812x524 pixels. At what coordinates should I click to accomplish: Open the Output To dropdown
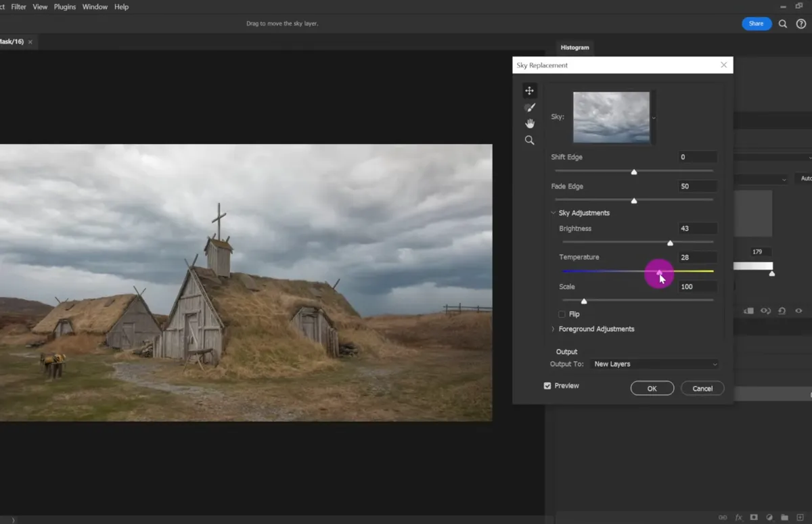pos(653,364)
